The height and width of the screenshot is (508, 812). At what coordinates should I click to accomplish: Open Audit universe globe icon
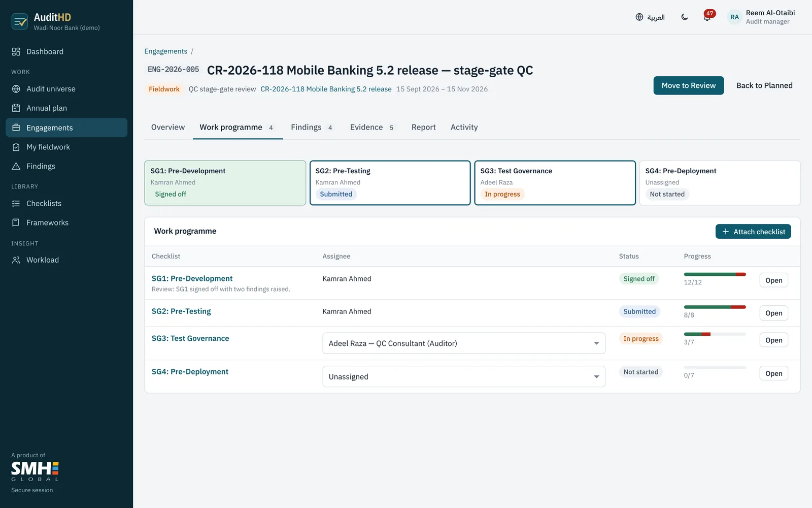(16, 89)
